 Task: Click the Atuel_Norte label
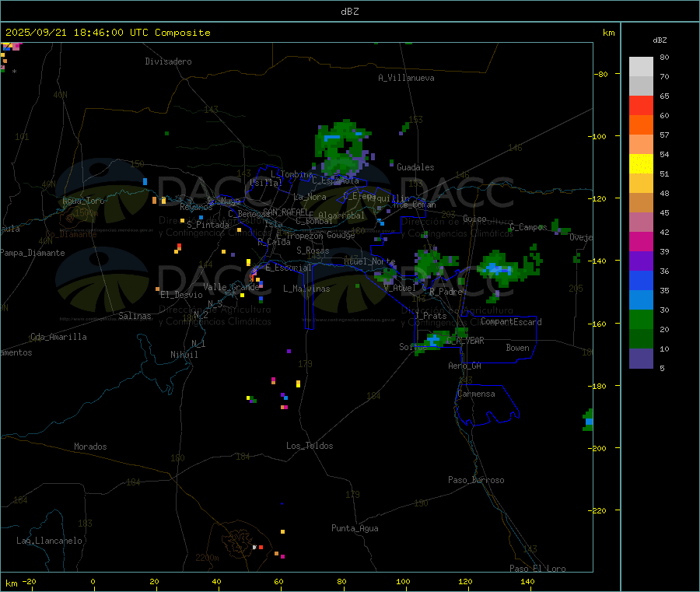click(369, 261)
